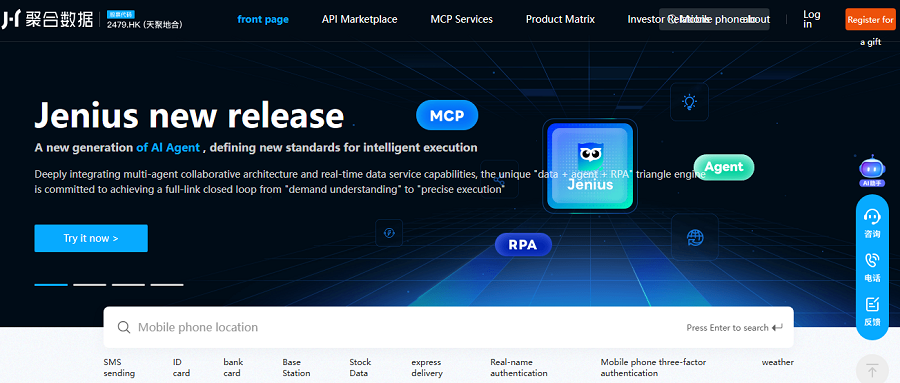This screenshot has width=900, height=383.
Task: Click the back-to-top arrow button
Action: click(872, 370)
